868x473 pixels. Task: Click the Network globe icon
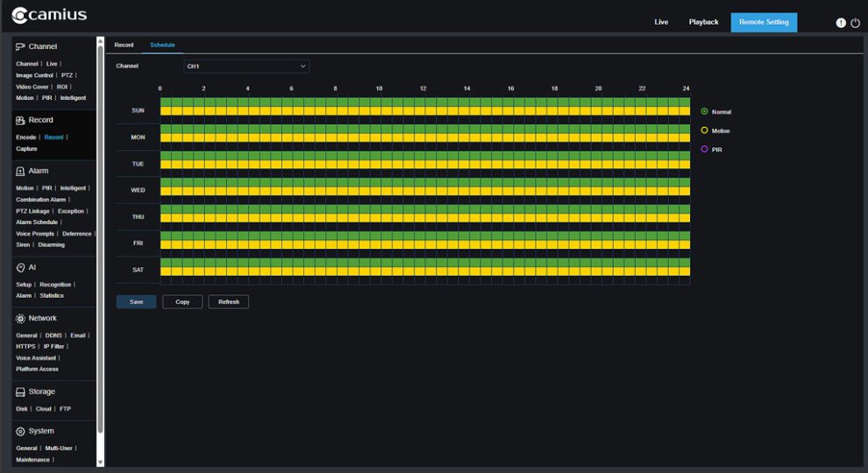pyautogui.click(x=20, y=319)
